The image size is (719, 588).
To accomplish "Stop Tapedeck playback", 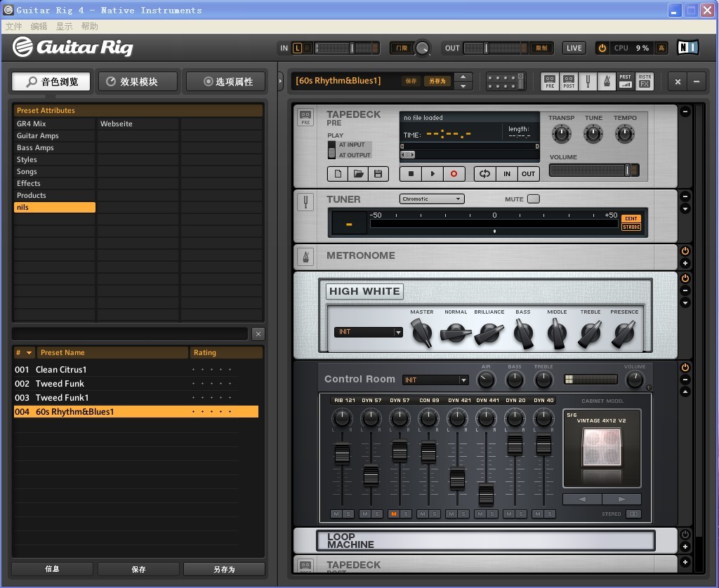I will 411,174.
